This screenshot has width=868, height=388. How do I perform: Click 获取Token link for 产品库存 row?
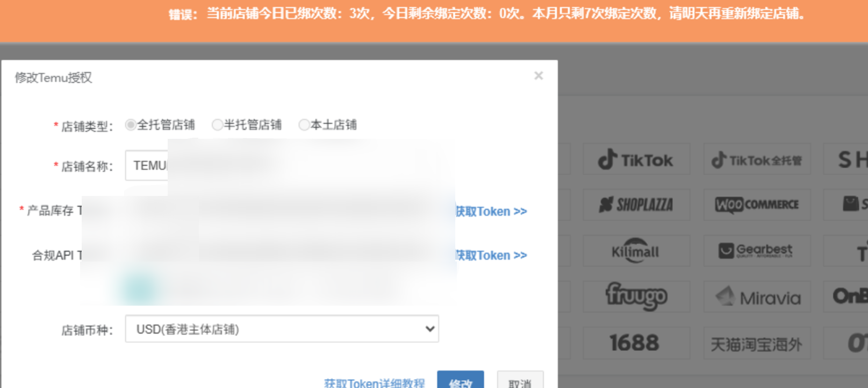click(491, 211)
